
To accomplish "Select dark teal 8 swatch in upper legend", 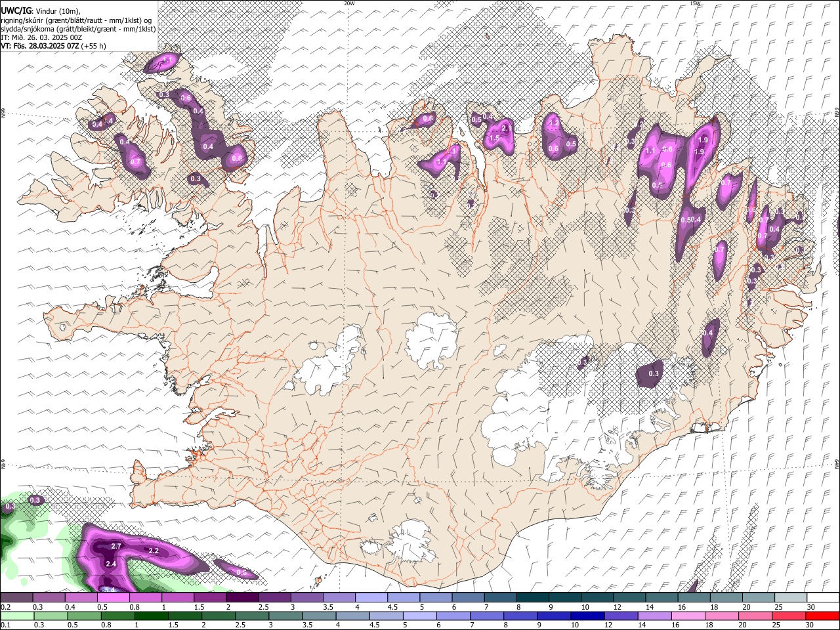I will [x=533, y=597].
